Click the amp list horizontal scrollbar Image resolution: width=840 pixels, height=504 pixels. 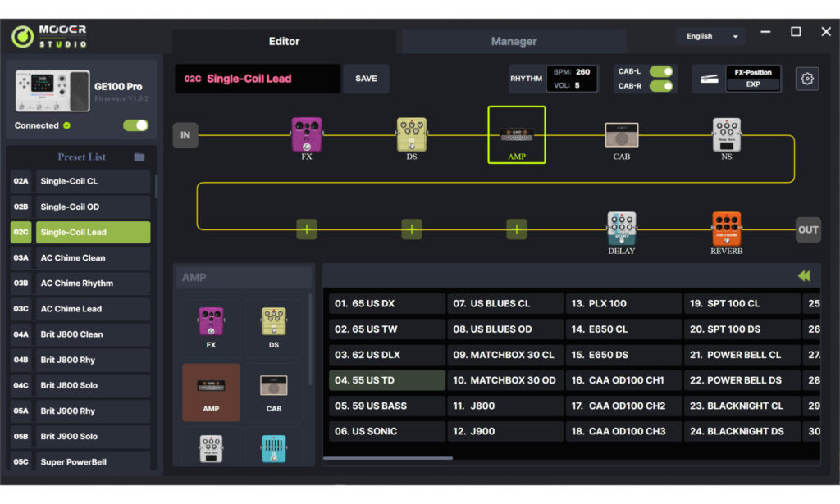388,458
